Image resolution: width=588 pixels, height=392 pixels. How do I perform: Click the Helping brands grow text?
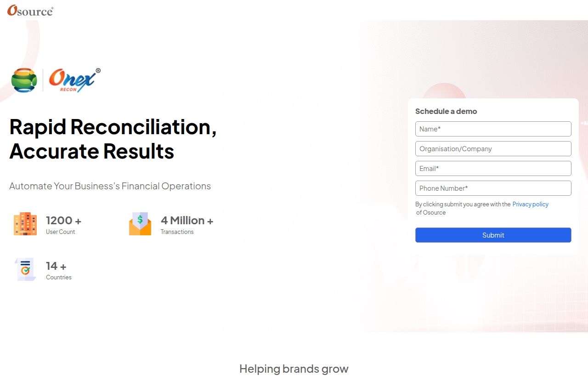294,369
